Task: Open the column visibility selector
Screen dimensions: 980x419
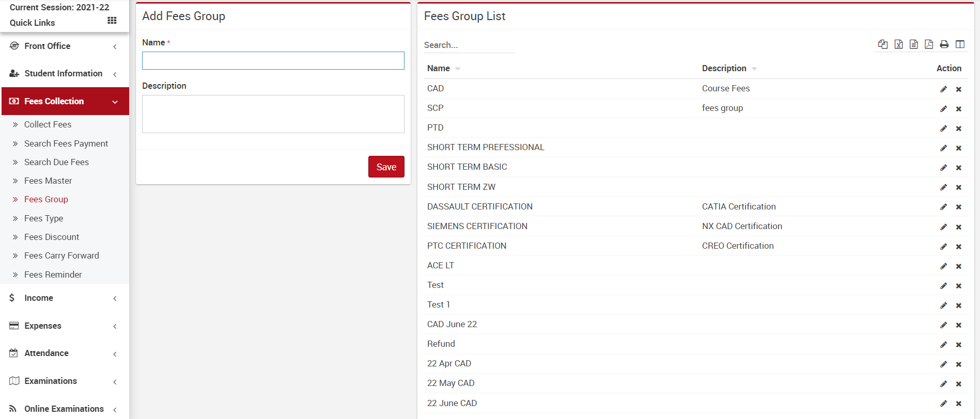Action: 960,44
